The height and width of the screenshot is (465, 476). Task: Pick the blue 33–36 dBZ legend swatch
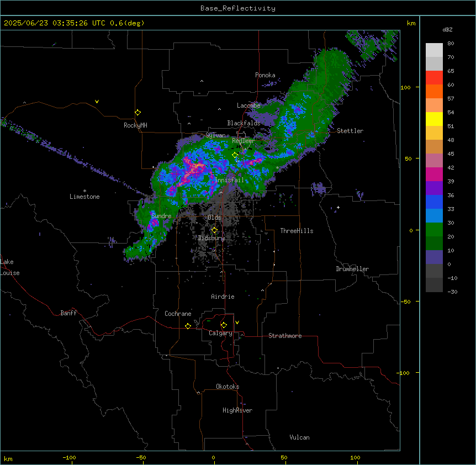(434, 202)
